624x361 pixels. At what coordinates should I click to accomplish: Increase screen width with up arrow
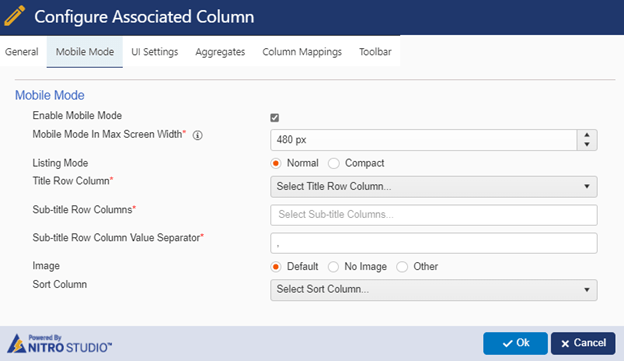[587, 135]
